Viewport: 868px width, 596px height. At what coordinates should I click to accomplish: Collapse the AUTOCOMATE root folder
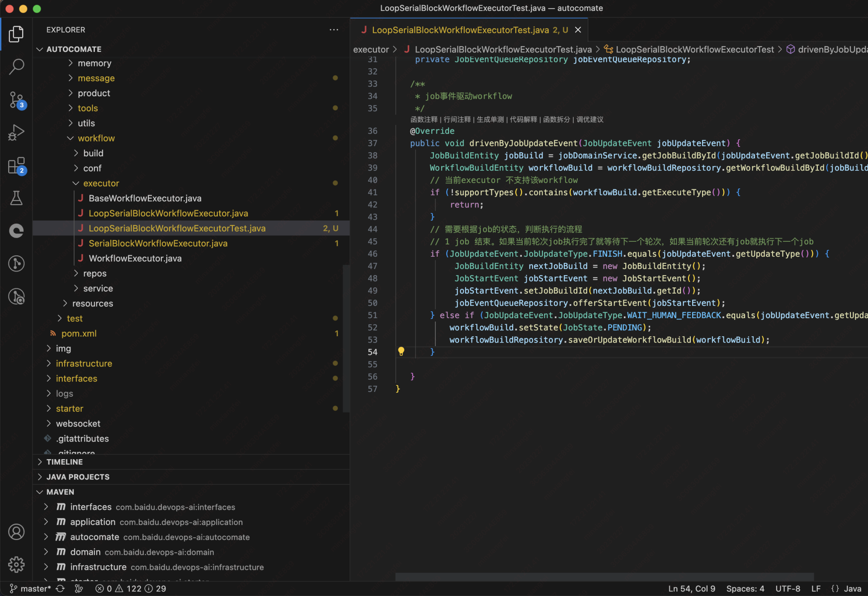[40, 49]
